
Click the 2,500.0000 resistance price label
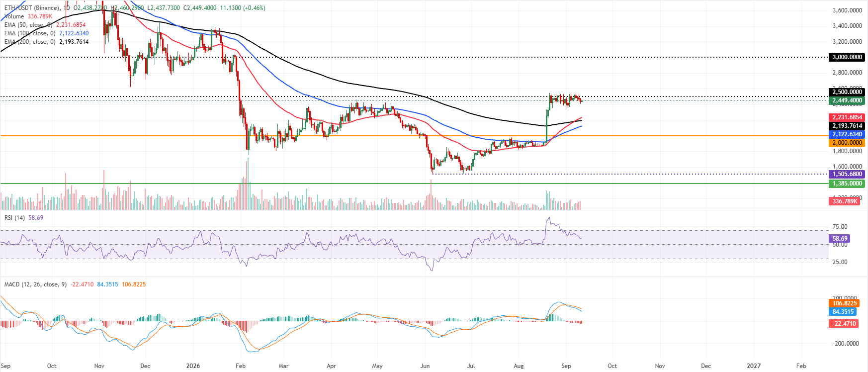pos(847,92)
